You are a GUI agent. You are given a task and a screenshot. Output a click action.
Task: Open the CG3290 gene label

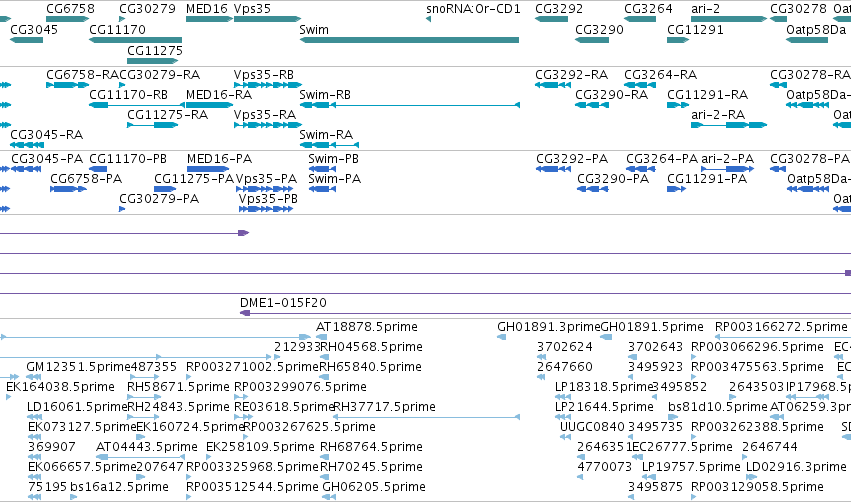(599, 29)
